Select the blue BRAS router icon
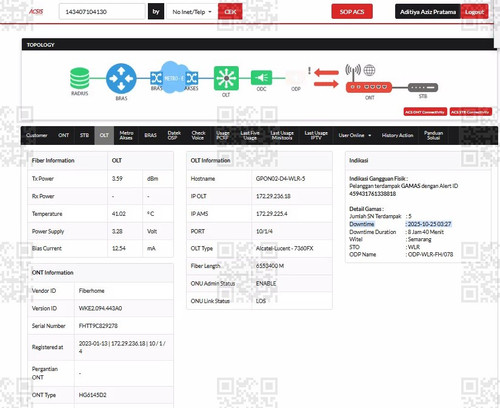 (121, 79)
